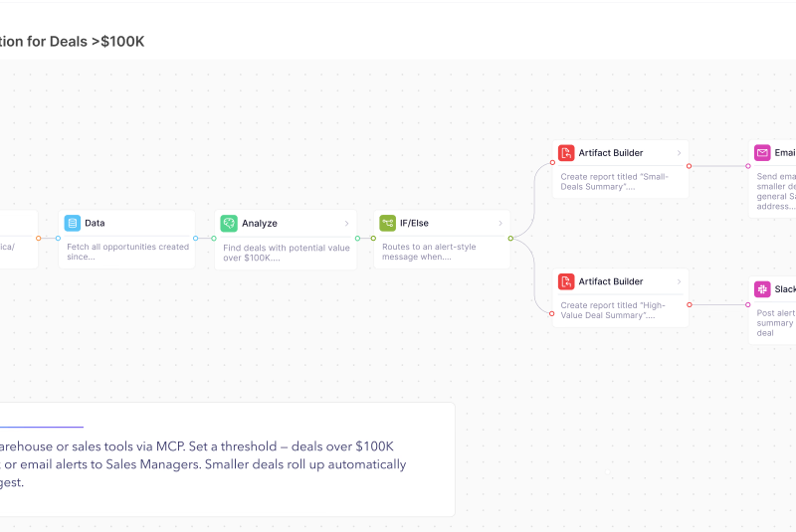
Task: Click the Slack node icon
Action: (x=762, y=289)
